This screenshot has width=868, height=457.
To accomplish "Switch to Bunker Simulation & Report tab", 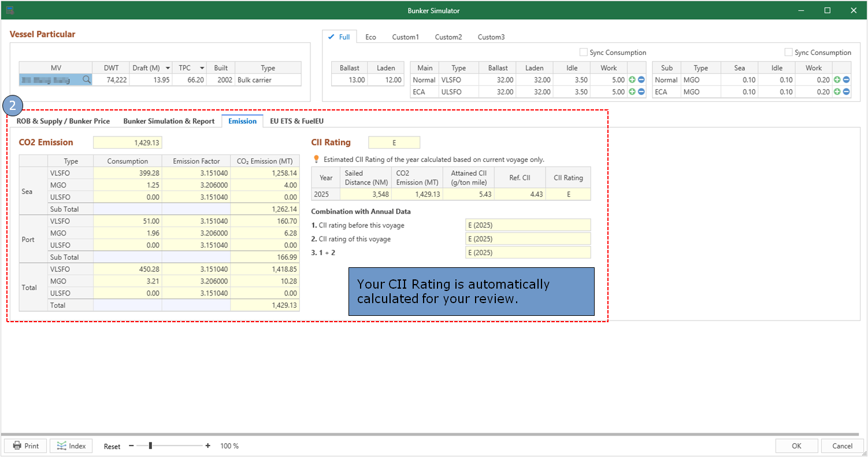I will click(x=169, y=121).
